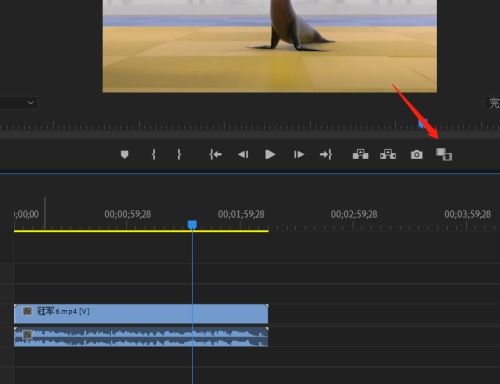Click timeline ruler at 00;01;59;28

(x=241, y=214)
